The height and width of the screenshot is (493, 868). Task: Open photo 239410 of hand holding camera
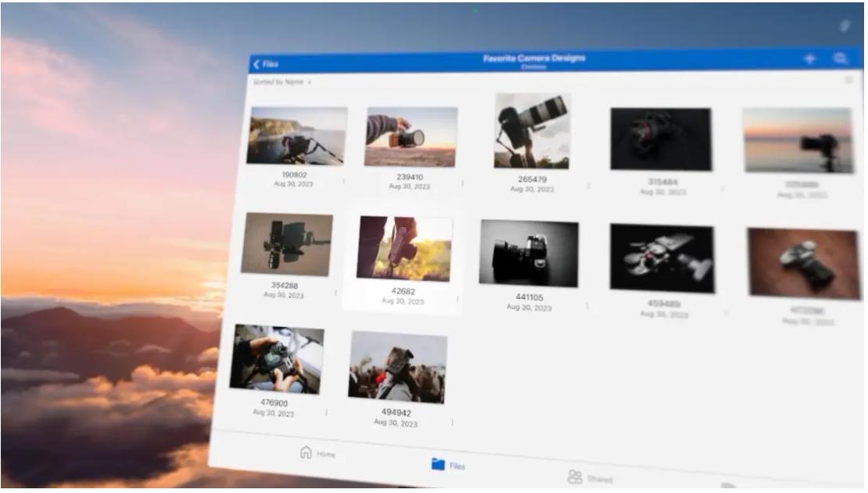pos(411,137)
